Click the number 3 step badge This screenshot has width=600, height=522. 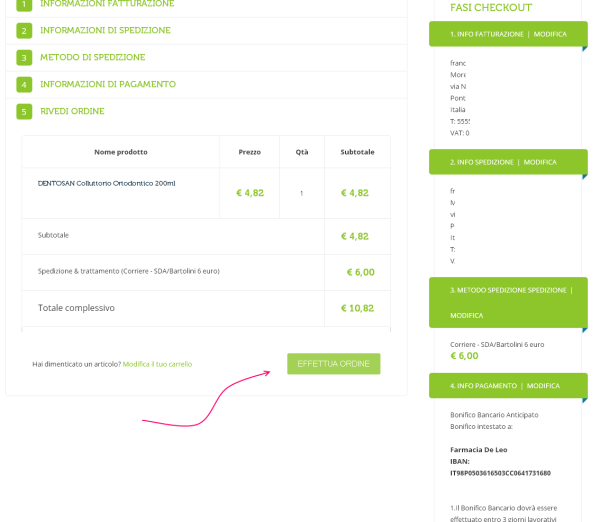[24, 58]
